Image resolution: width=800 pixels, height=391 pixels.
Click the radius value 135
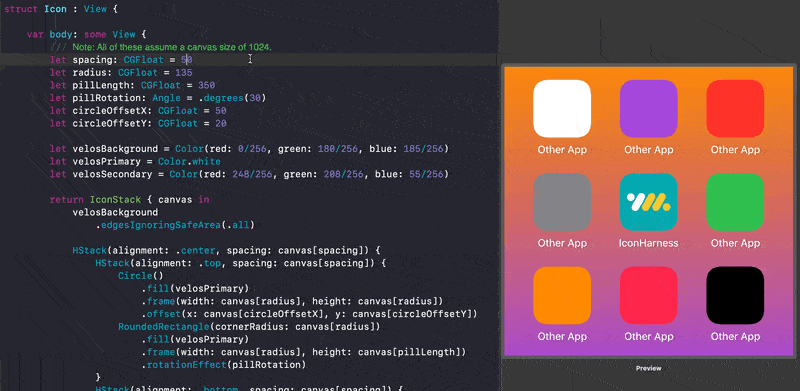(184, 72)
